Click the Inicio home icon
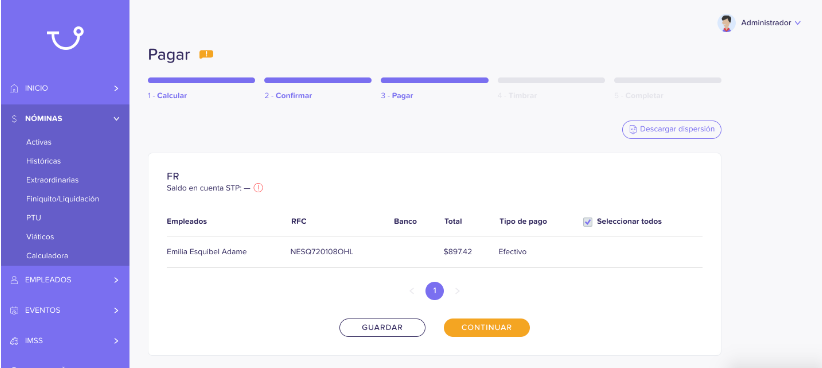This screenshot has height=368, width=822. 14,89
